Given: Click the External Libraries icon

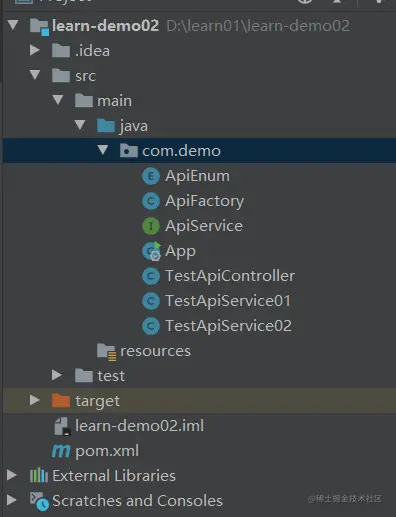Looking at the screenshot, I should tap(39, 476).
